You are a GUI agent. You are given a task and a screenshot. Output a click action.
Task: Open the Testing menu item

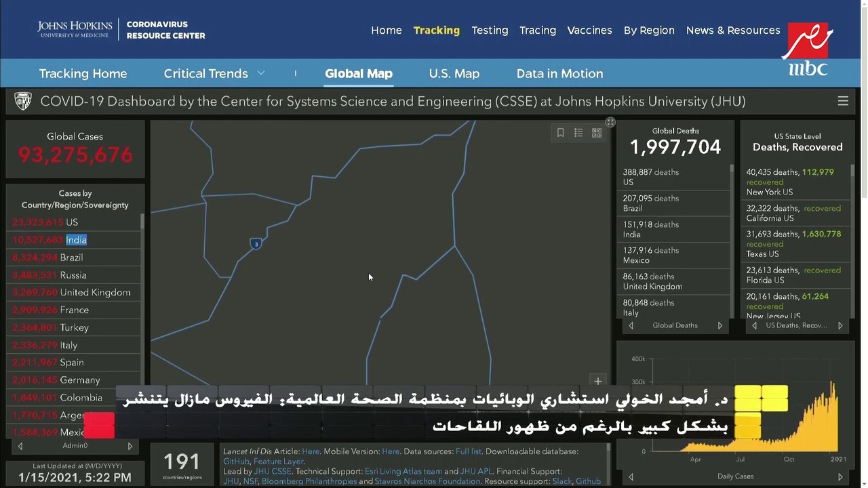[490, 30]
